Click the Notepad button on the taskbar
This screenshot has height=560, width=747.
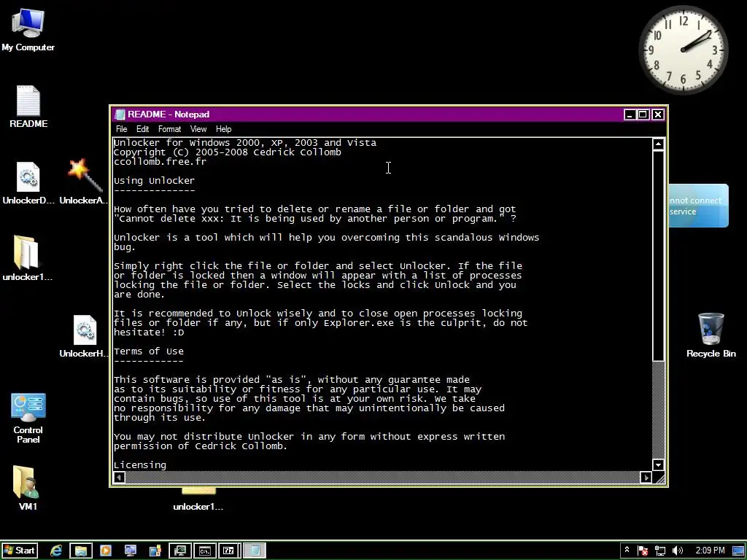[x=255, y=551]
